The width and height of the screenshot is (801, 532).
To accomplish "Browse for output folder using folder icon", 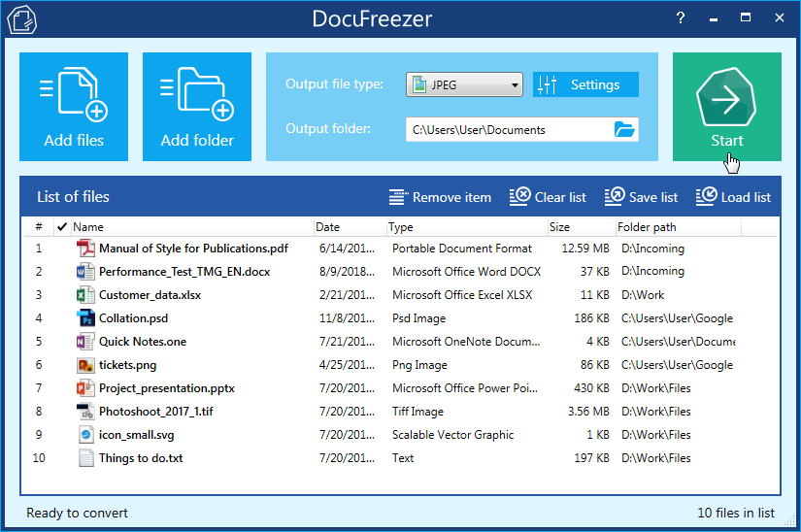I will (624, 130).
